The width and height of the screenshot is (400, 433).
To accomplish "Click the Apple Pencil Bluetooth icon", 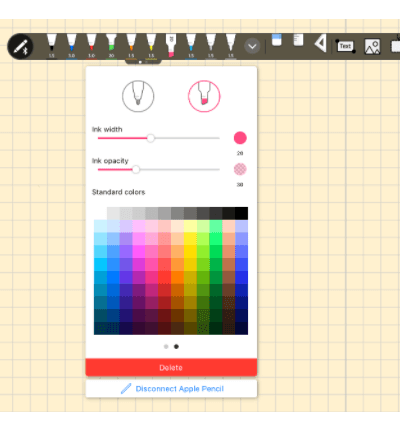I will (21, 46).
